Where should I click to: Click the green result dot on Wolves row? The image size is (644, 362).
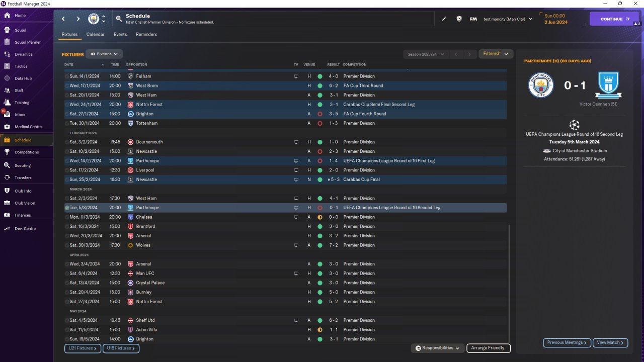(319, 245)
